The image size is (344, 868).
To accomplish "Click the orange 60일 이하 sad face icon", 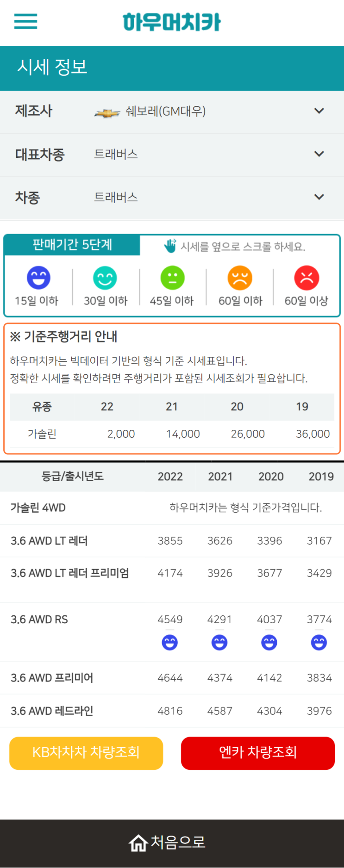I will pyautogui.click(x=240, y=278).
